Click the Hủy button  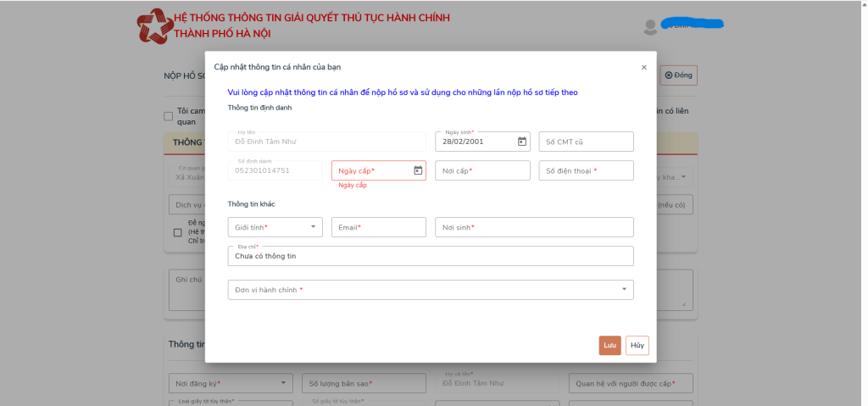tap(637, 345)
